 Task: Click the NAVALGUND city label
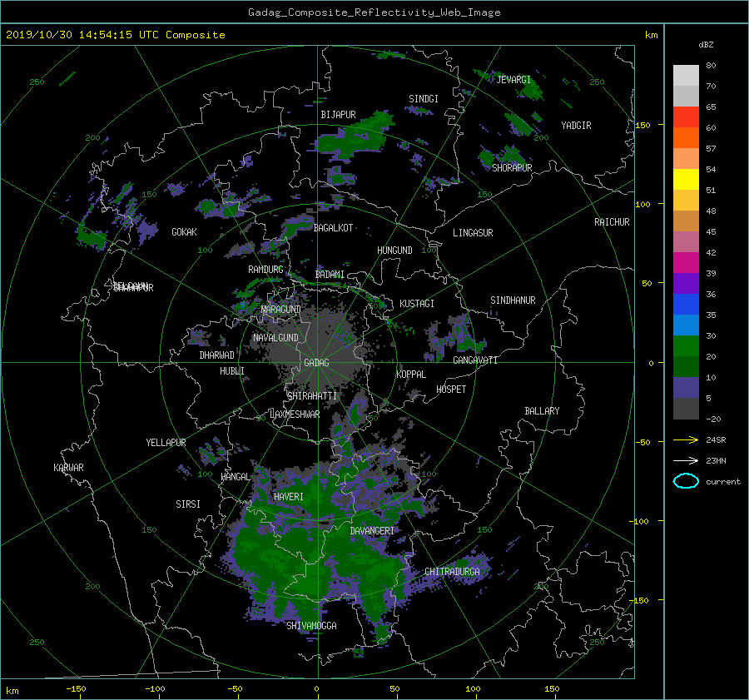point(275,338)
